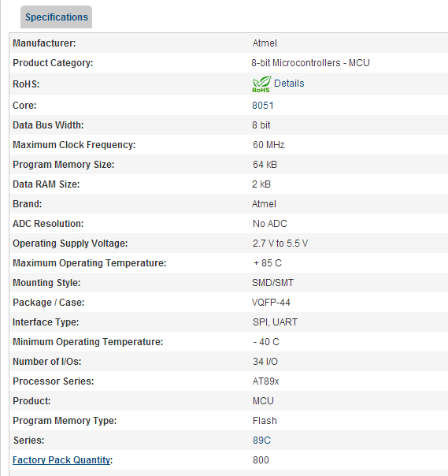Click the 64 kB program memory value
Image resolution: width=448 pixels, height=476 pixels.
(x=265, y=165)
